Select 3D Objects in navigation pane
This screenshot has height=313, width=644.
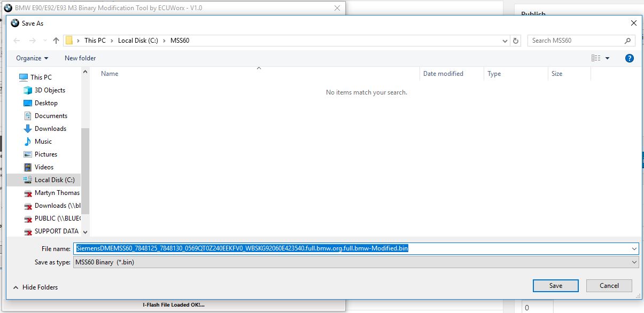(x=50, y=90)
